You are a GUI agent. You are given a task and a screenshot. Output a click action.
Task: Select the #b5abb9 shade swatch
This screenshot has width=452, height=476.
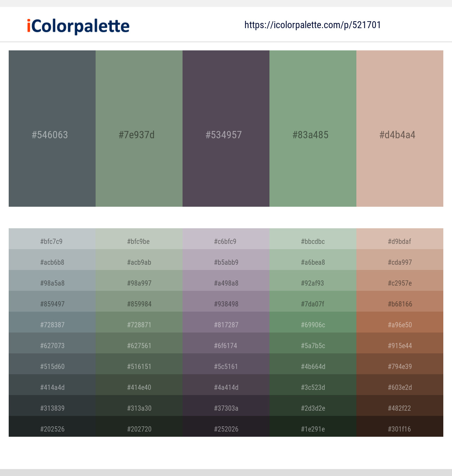226,262
